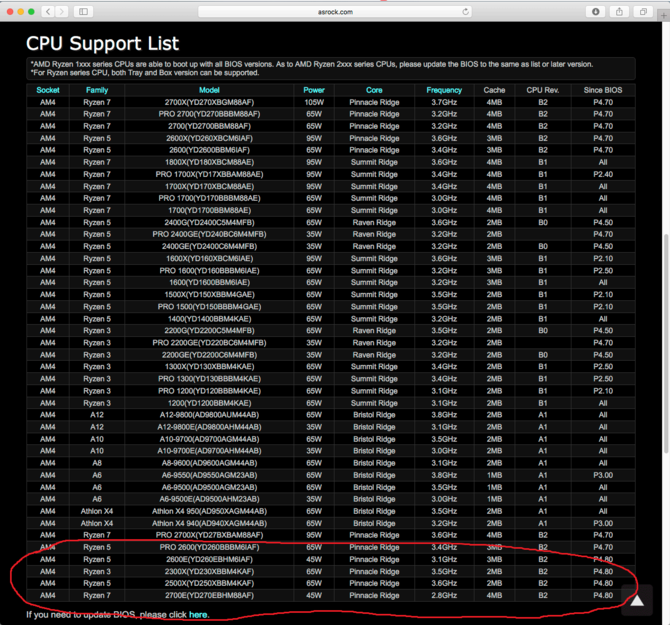
Task: Click the 3.7GHz frequency cell
Action: pyautogui.click(x=444, y=102)
